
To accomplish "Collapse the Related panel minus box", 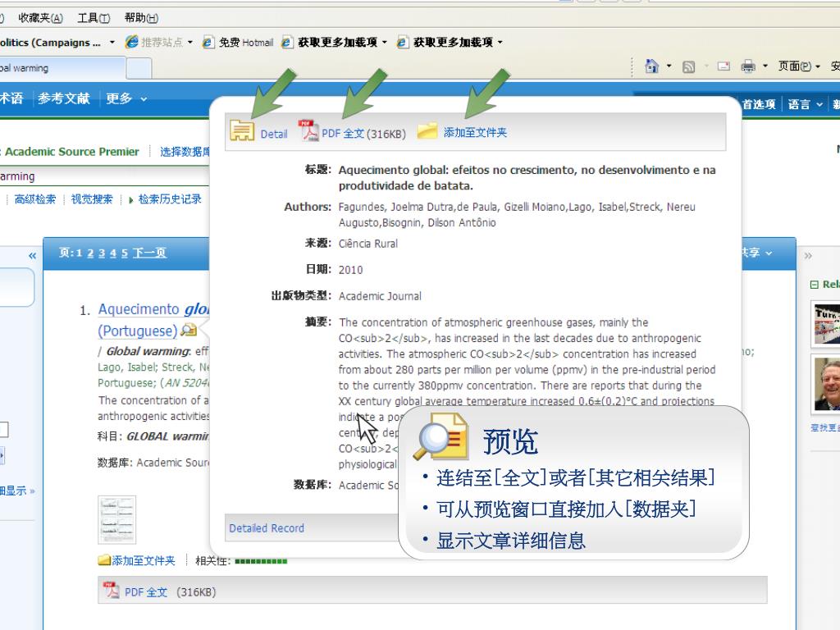I will 815,285.
